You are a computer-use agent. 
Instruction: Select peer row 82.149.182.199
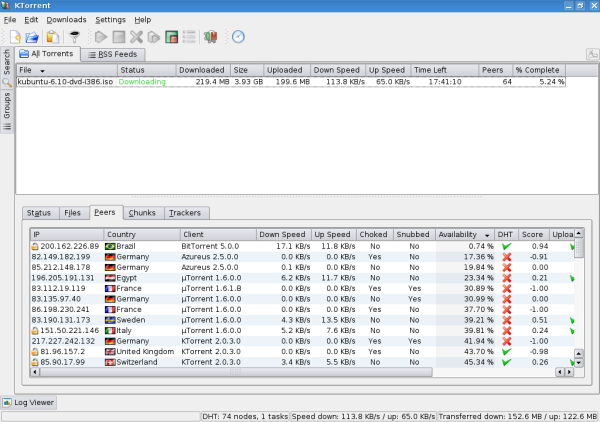(302, 257)
